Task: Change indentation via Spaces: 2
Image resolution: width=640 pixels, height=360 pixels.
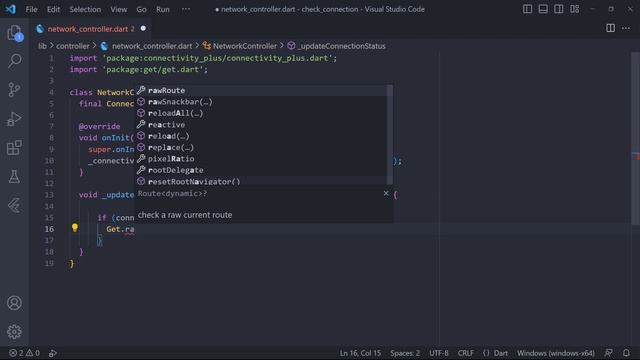Action: click(404, 353)
